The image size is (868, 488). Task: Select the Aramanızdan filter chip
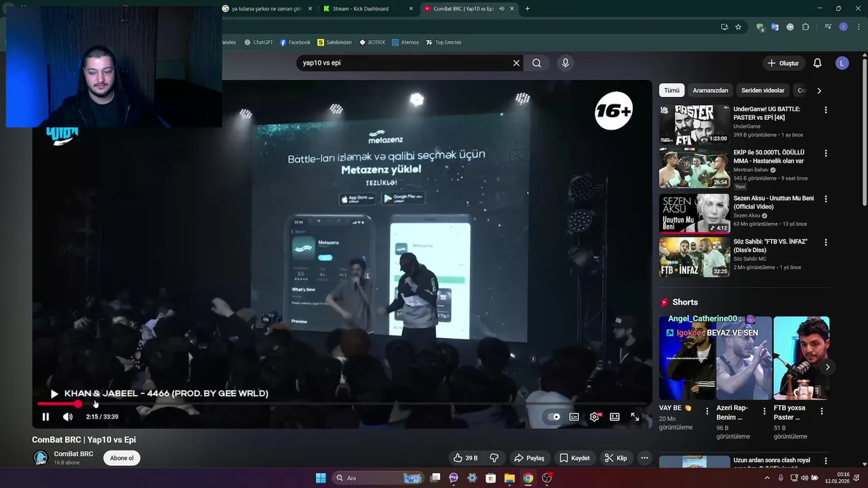(x=710, y=90)
